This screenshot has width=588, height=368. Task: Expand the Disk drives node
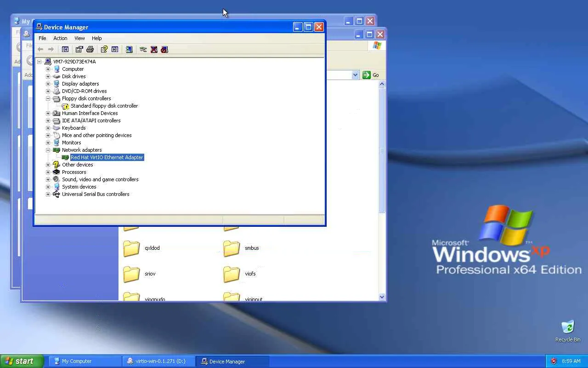pos(48,76)
